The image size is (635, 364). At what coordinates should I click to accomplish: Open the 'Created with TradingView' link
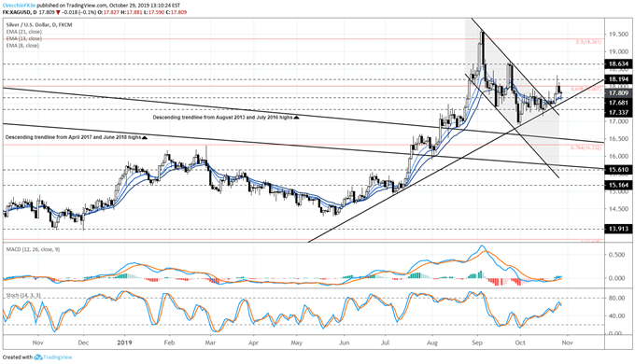37,357
